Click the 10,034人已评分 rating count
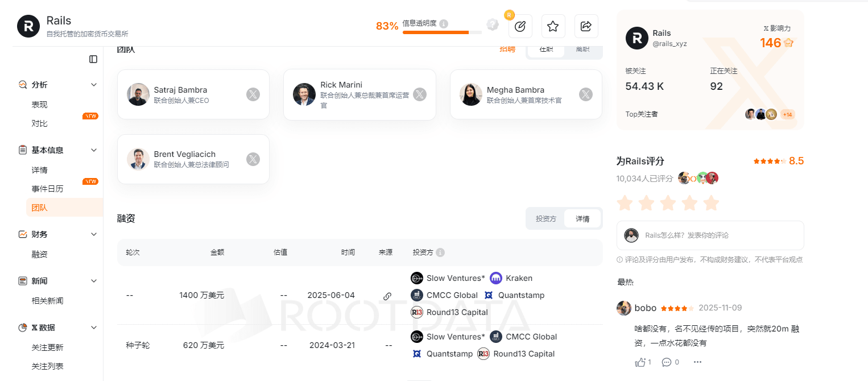The width and height of the screenshot is (868, 381). [x=644, y=179]
